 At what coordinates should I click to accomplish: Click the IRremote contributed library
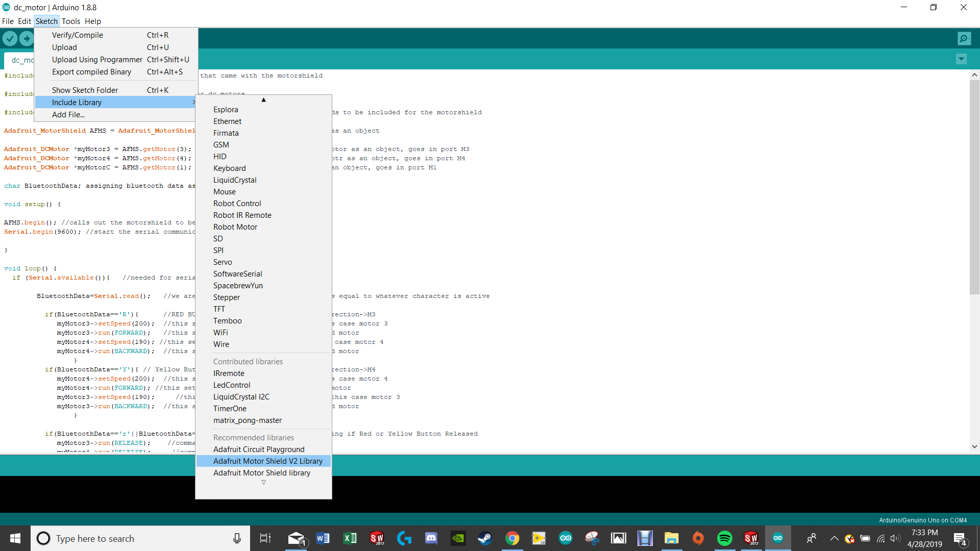coord(228,373)
